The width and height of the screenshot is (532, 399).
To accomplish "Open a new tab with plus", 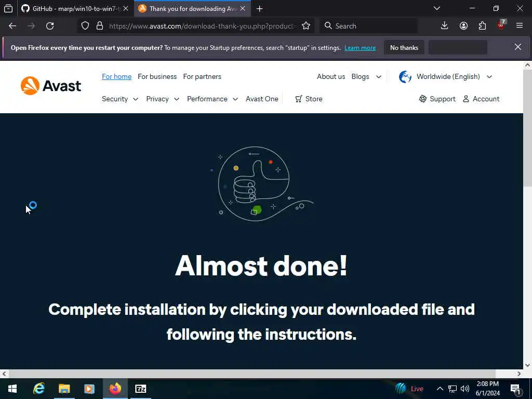I will tap(260, 9).
